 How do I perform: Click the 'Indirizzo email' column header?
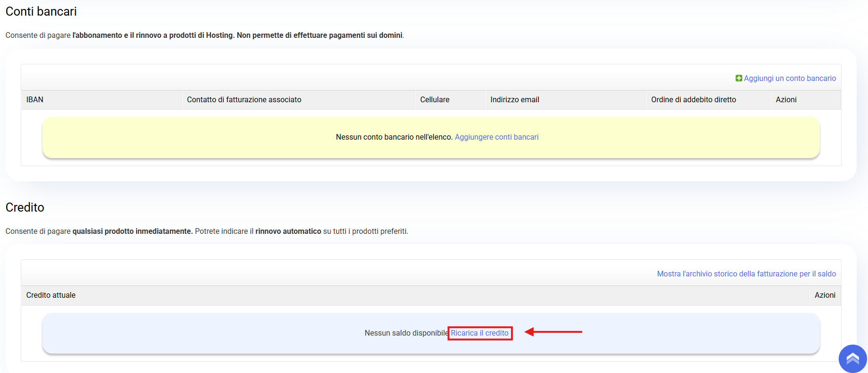514,100
